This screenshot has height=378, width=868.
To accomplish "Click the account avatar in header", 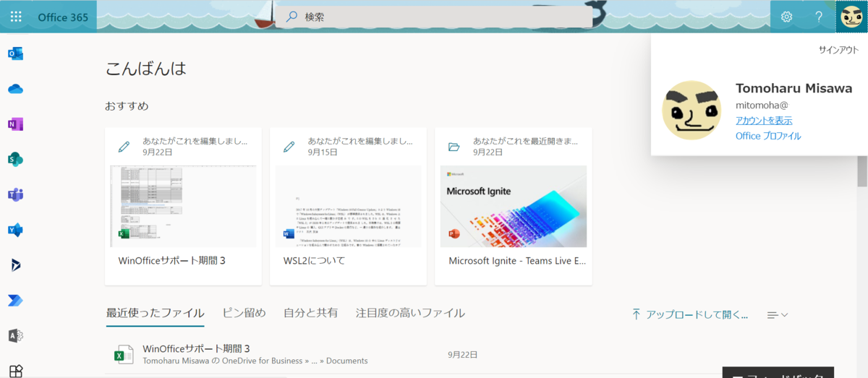I will [851, 16].
